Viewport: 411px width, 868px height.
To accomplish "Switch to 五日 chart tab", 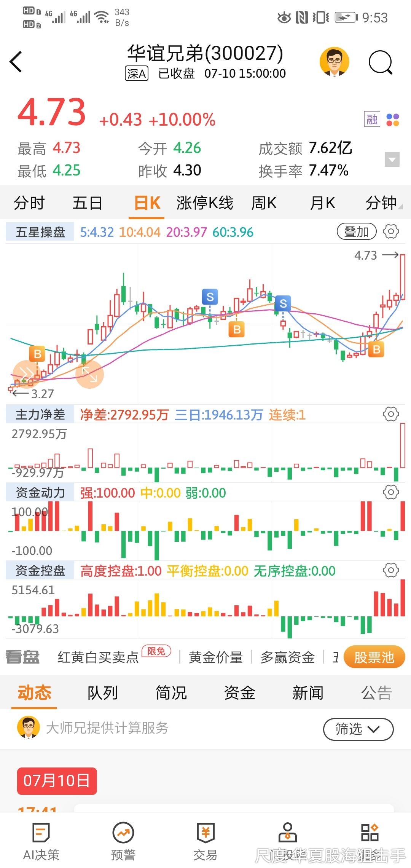I will 88,203.
